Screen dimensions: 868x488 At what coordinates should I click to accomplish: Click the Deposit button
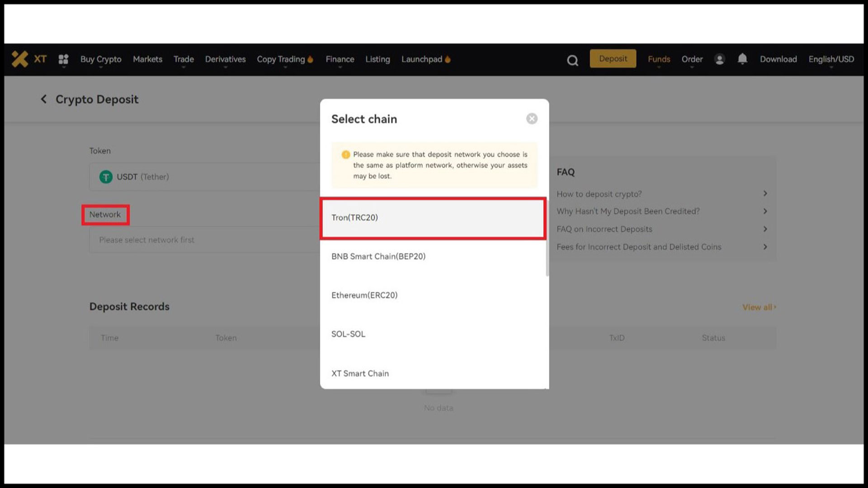pyautogui.click(x=613, y=58)
